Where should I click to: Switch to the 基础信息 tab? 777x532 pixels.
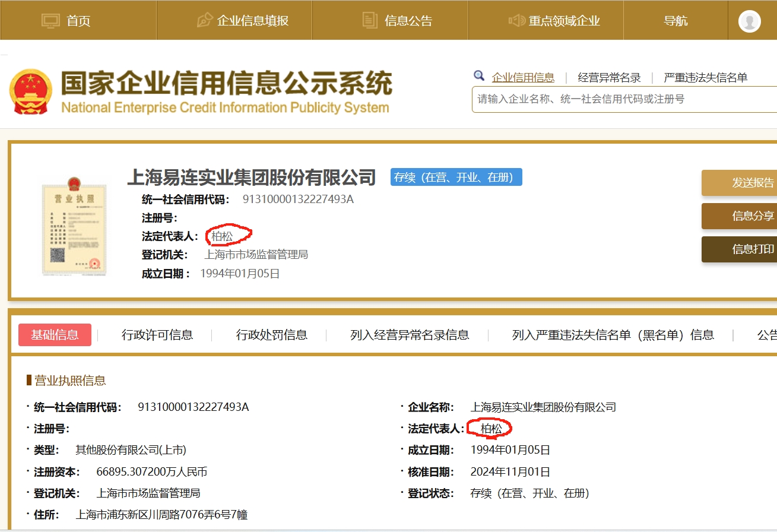(55, 335)
